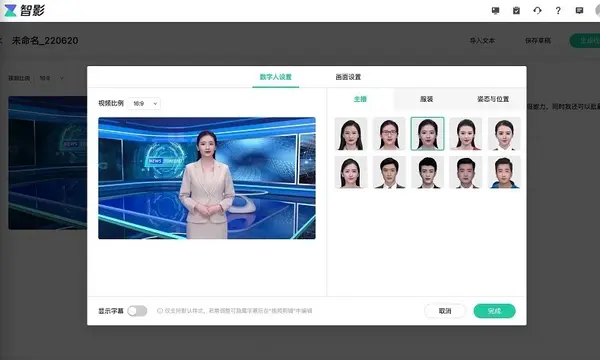Choose the middle anchor of the bottom row
The image size is (600, 360).
click(427, 172)
